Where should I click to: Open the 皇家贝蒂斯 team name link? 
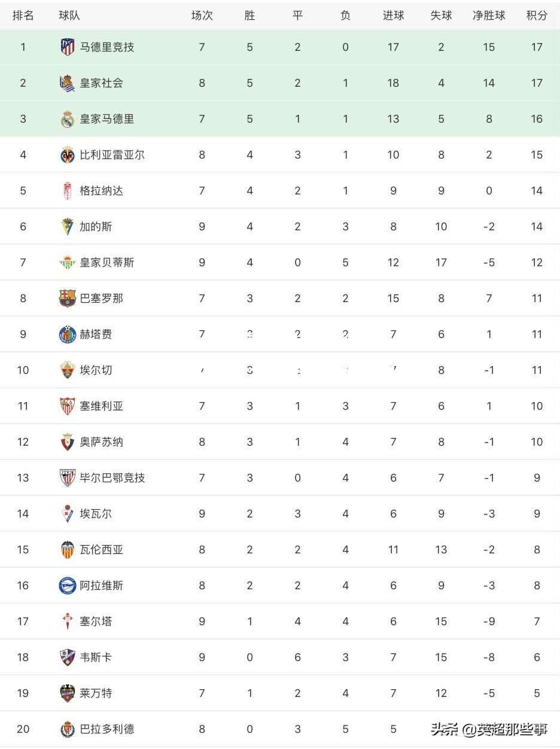coord(107,262)
